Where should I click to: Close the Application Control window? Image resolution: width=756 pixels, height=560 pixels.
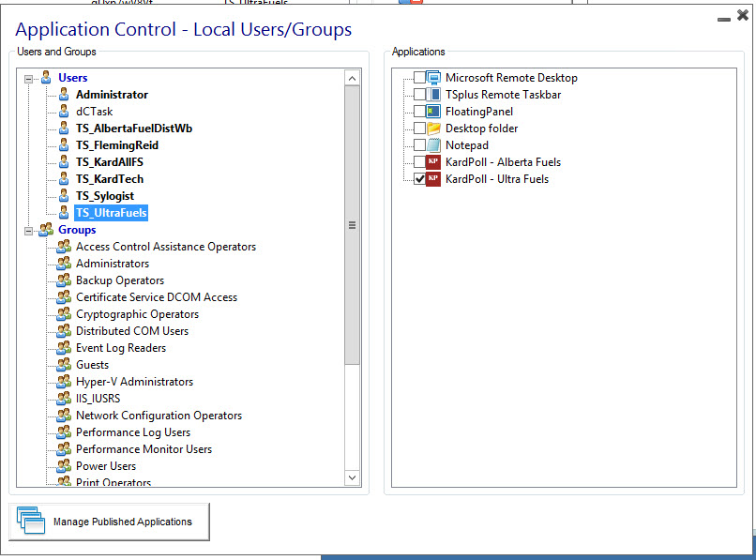[x=743, y=15]
